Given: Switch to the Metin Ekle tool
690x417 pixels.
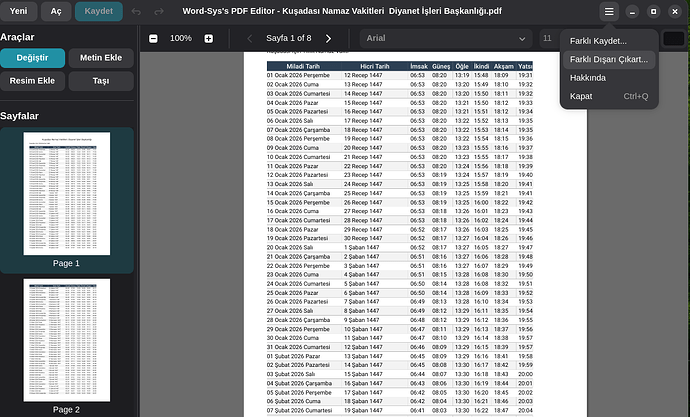Looking at the screenshot, I should (x=100, y=58).
